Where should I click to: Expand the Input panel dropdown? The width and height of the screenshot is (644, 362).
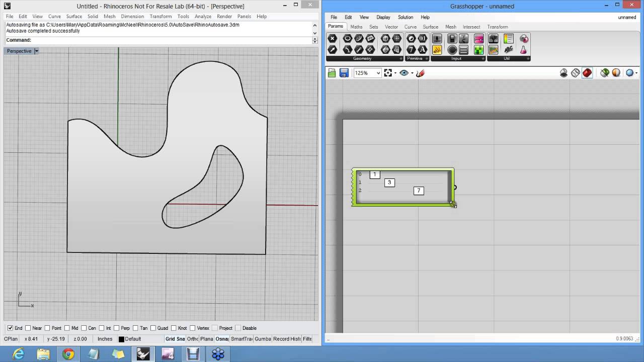coord(483,59)
